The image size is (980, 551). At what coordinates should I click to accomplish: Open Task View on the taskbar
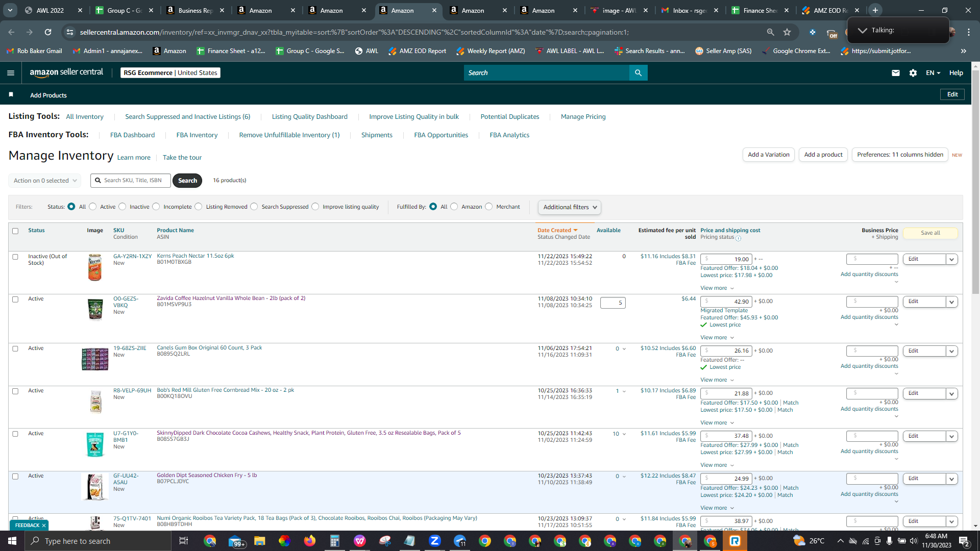[x=184, y=541]
